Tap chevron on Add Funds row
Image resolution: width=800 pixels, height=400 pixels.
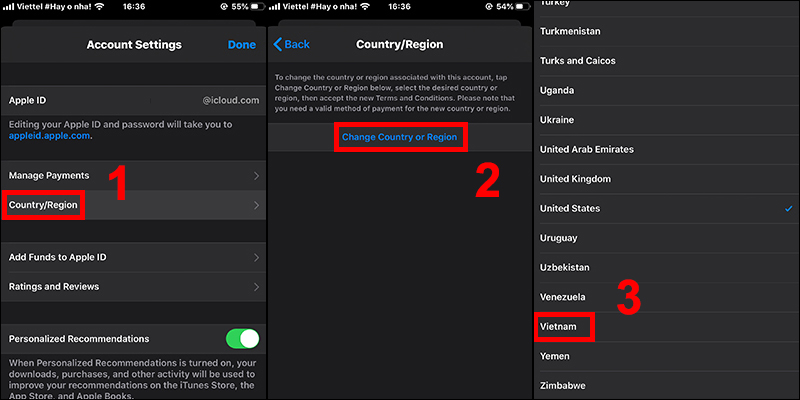coord(256,258)
